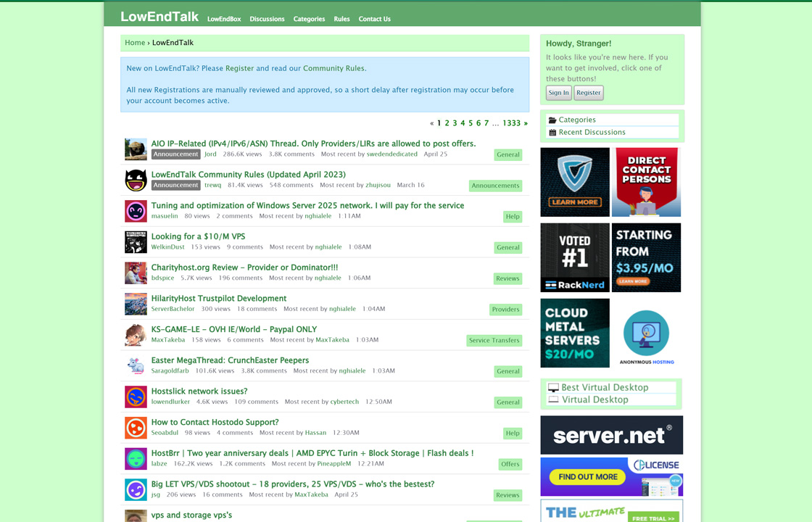Open labze's avatar on HostBrr thread
Image resolution: width=812 pixels, height=522 pixels.
click(x=136, y=459)
